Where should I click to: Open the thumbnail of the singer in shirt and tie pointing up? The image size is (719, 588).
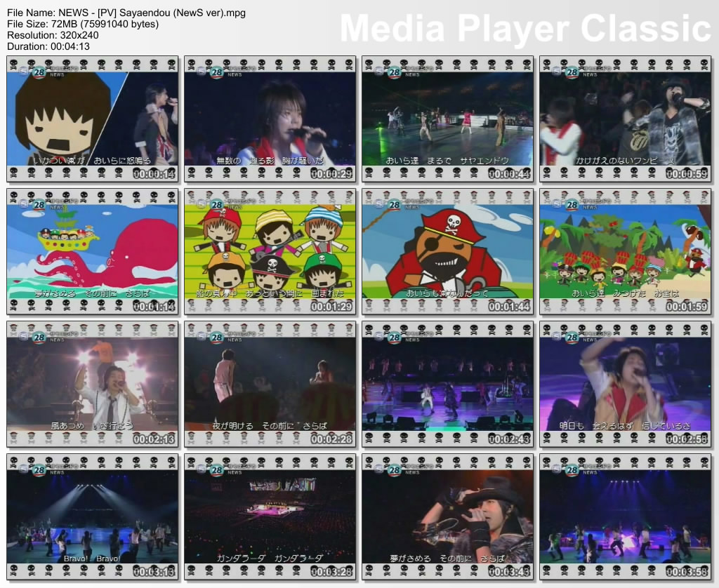(93, 384)
